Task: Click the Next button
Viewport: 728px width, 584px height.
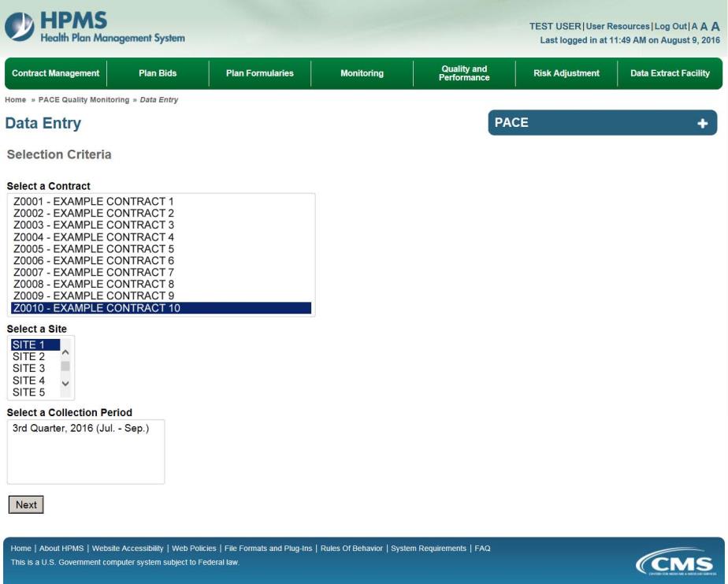Action: click(x=26, y=505)
